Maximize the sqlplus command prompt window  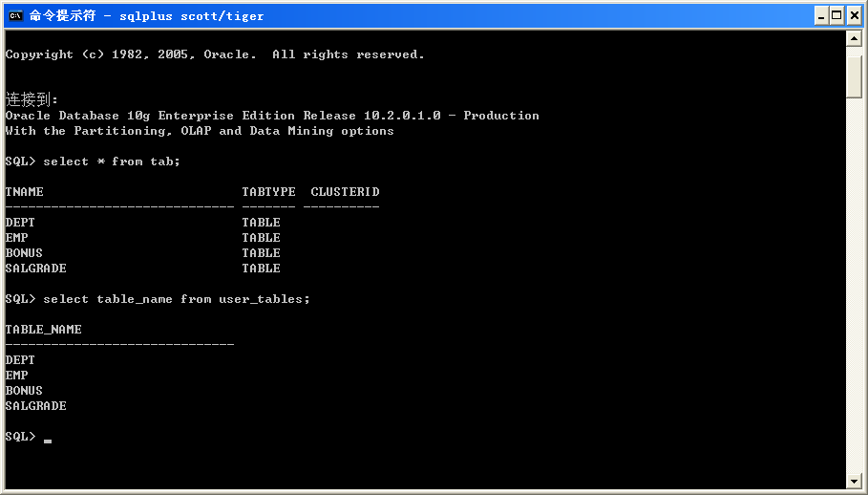pos(837,15)
